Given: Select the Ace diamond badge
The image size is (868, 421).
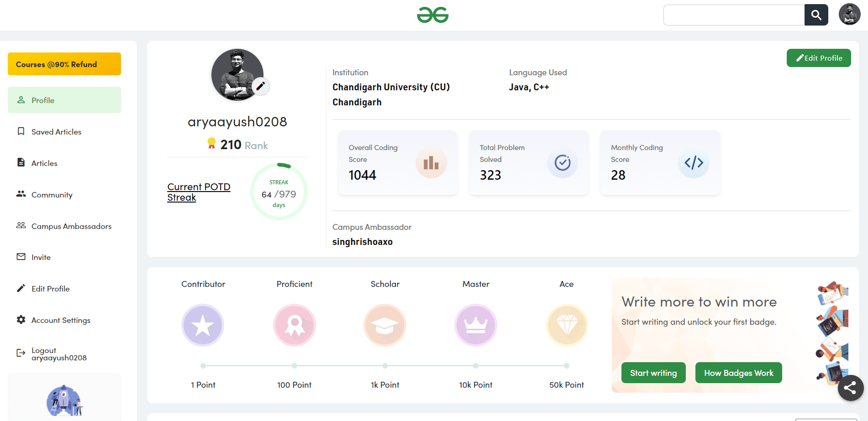Looking at the screenshot, I should click(x=566, y=325).
